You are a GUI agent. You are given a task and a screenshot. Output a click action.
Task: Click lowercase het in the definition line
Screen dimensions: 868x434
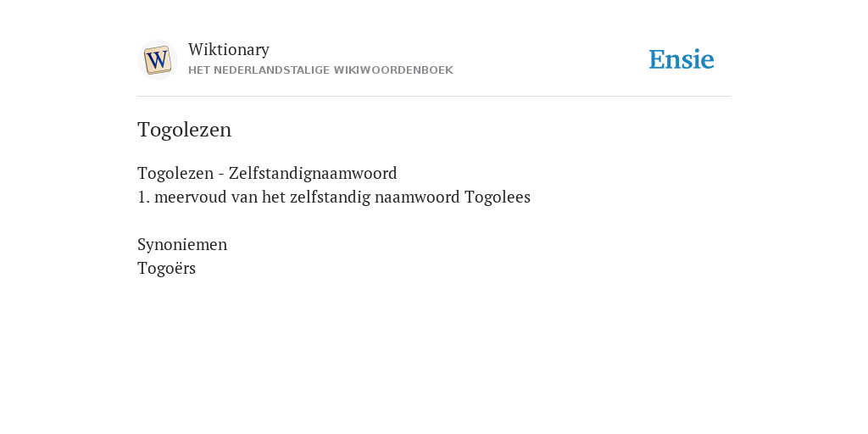(274, 197)
